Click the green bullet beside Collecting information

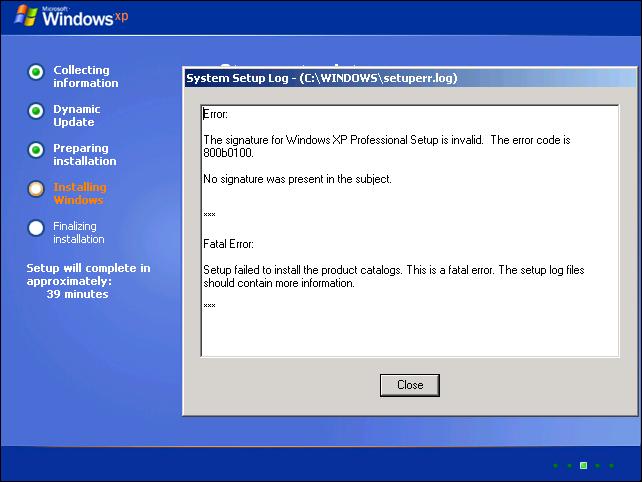tap(36, 72)
